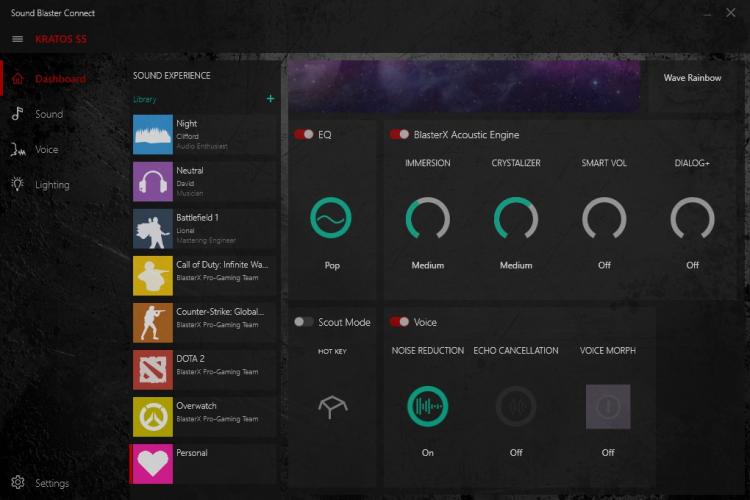The width and height of the screenshot is (750, 500).
Task: Choose the DOTA 2 profile entry
Action: click(x=205, y=370)
